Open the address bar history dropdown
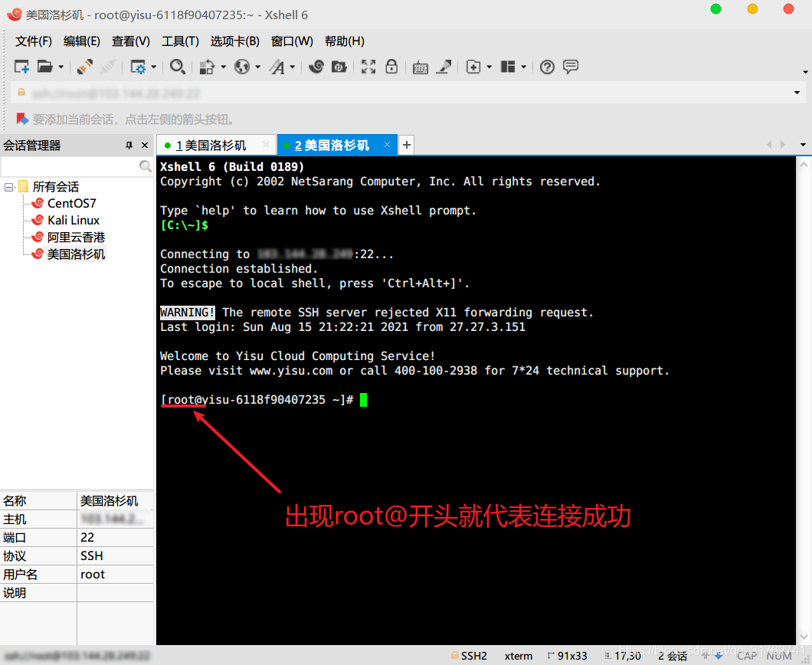812x665 pixels. pos(797,93)
